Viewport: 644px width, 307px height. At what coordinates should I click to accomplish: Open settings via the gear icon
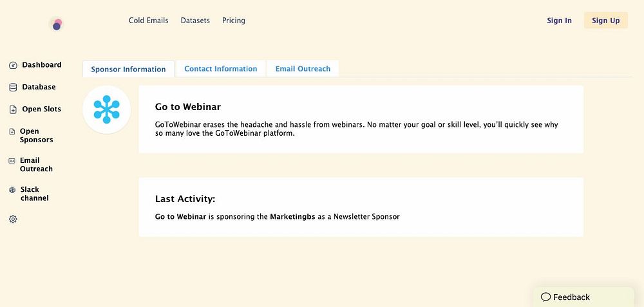pyautogui.click(x=13, y=219)
